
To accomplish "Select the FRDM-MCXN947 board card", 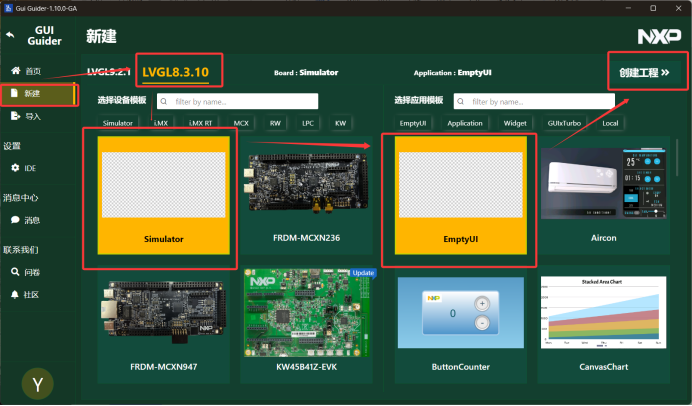I will click(x=164, y=324).
